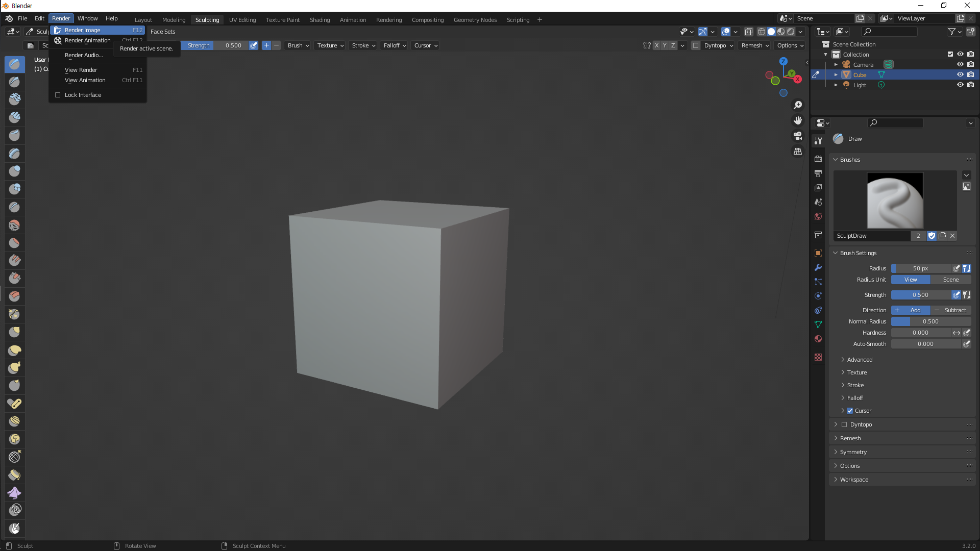Open the Falloff dropdown in header
980x551 pixels.
click(x=395, y=45)
